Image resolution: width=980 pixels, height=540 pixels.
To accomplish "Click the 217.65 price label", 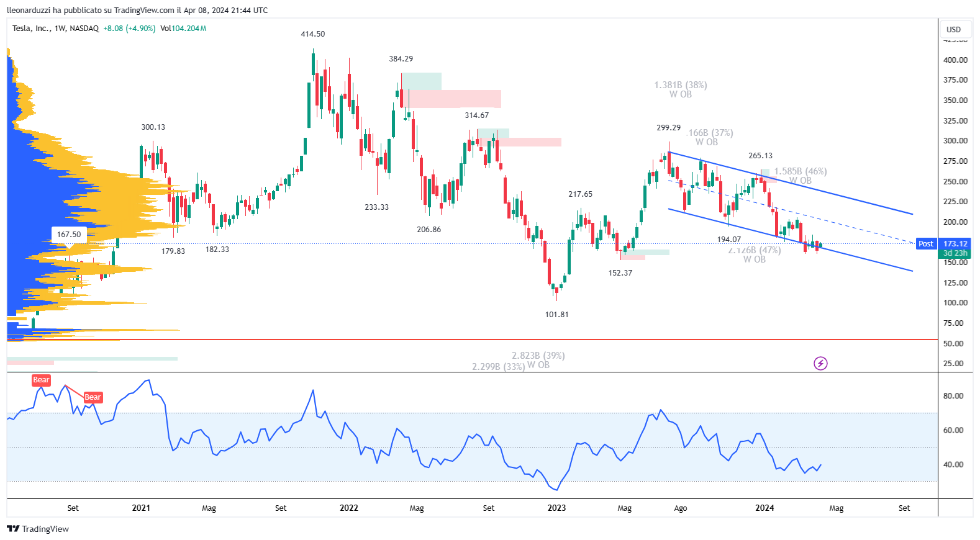I will coord(581,194).
